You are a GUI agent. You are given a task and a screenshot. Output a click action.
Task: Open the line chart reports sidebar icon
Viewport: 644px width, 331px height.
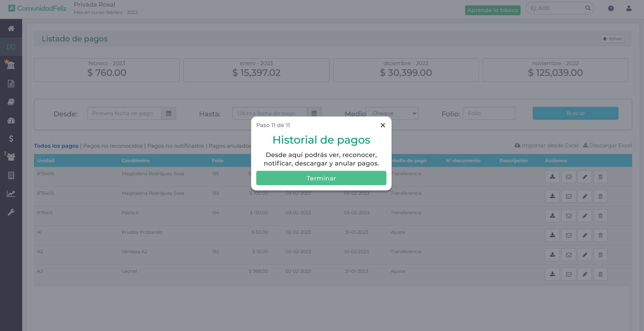point(11,194)
